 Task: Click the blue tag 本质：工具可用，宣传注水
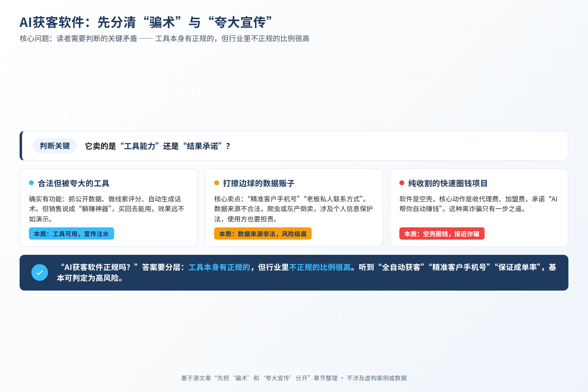[x=72, y=233]
